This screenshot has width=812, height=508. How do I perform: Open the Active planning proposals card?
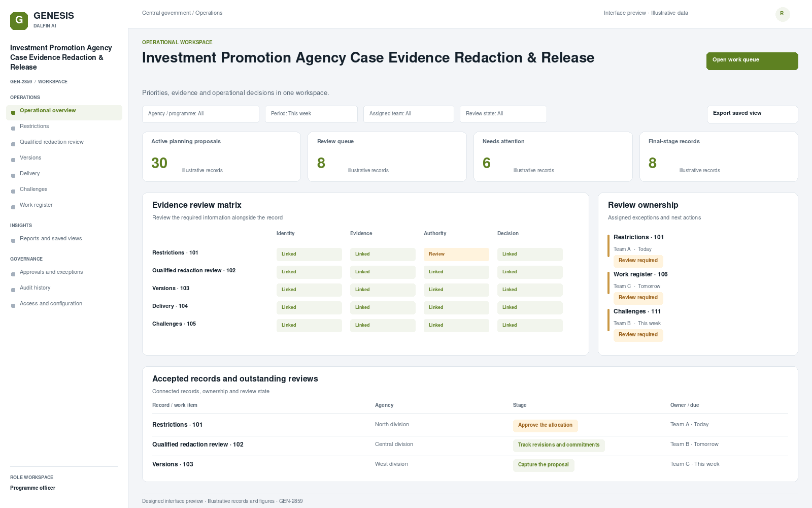click(x=221, y=156)
